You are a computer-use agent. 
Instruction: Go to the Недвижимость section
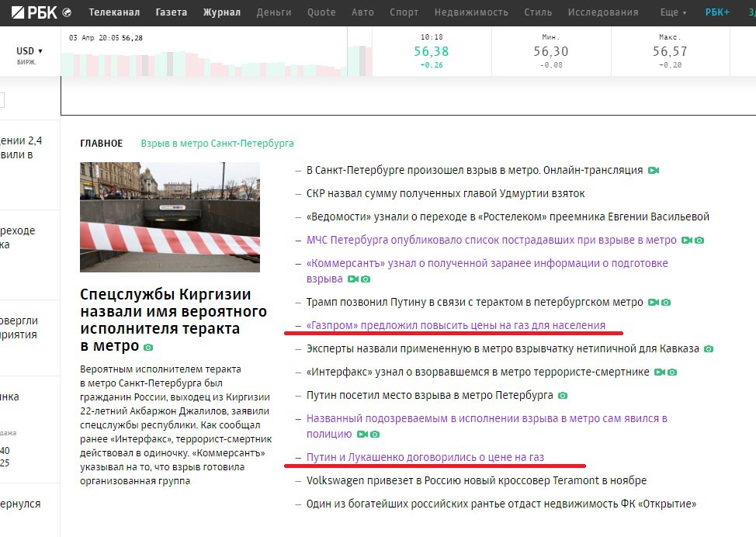coord(471,12)
